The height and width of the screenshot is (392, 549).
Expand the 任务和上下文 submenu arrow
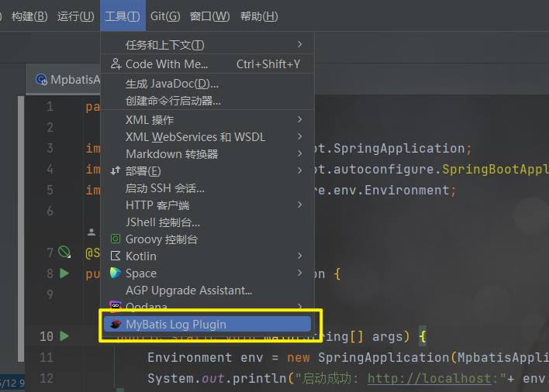(299, 45)
